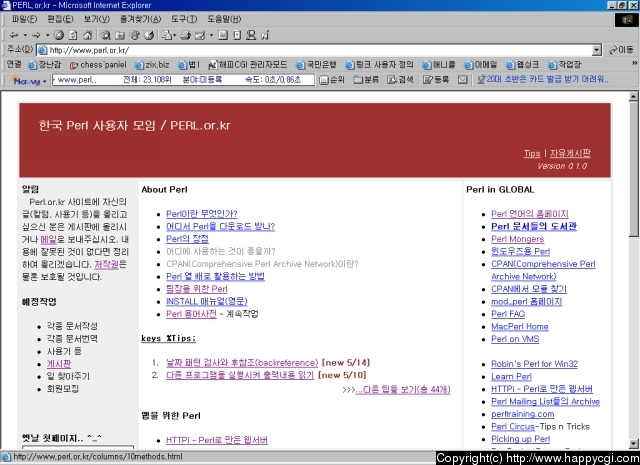Open the perltraining.com link
Viewport: 640px width, 465px height.
(x=523, y=414)
